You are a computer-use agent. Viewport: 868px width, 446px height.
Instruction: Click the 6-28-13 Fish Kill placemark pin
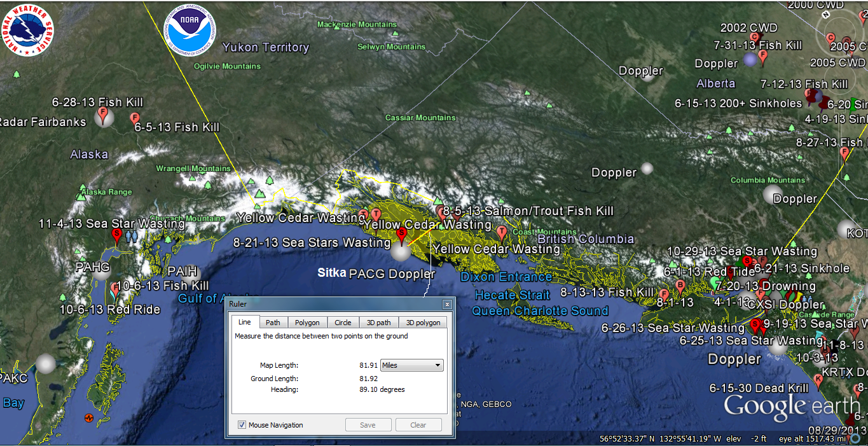(103, 116)
